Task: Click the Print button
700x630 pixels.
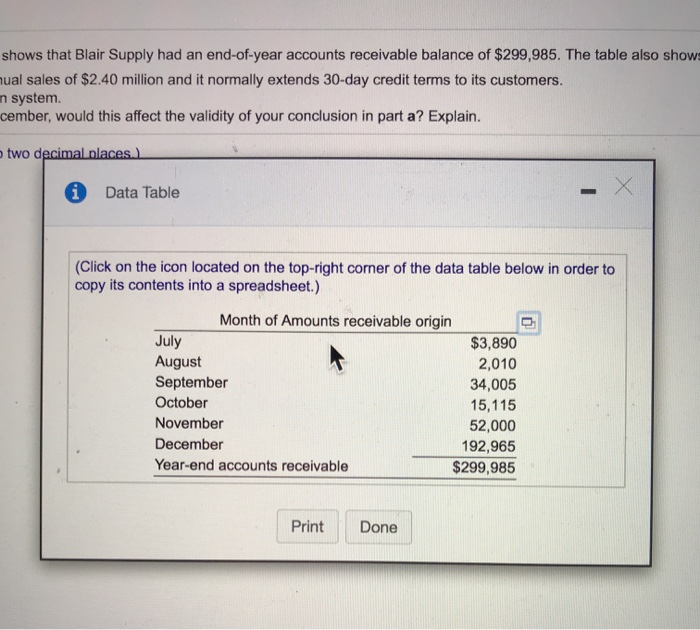Action: [308, 526]
